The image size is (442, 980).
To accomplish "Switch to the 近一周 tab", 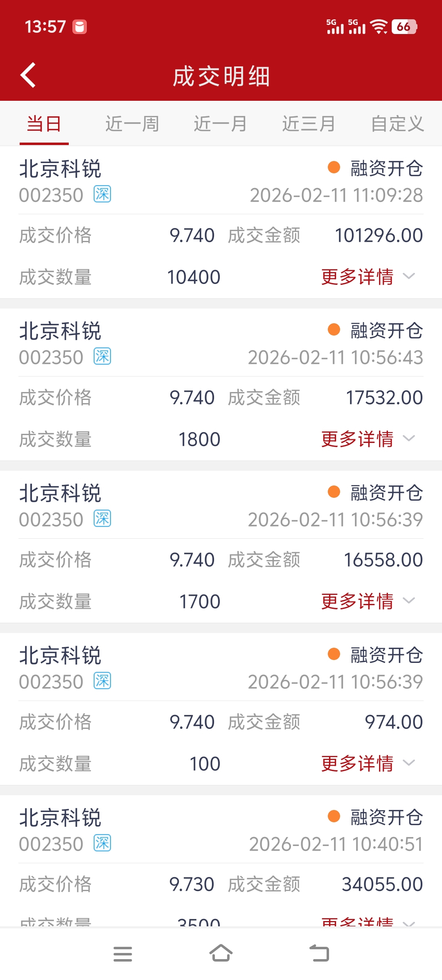I will click(x=132, y=124).
